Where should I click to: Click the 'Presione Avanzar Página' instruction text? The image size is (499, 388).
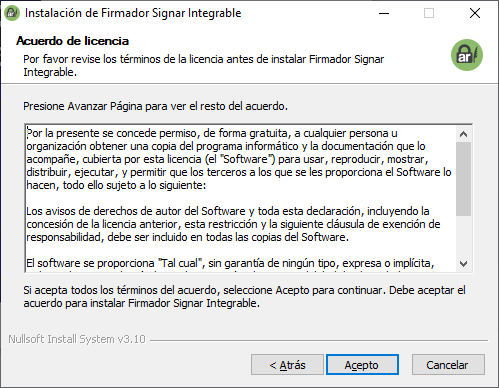click(x=155, y=106)
